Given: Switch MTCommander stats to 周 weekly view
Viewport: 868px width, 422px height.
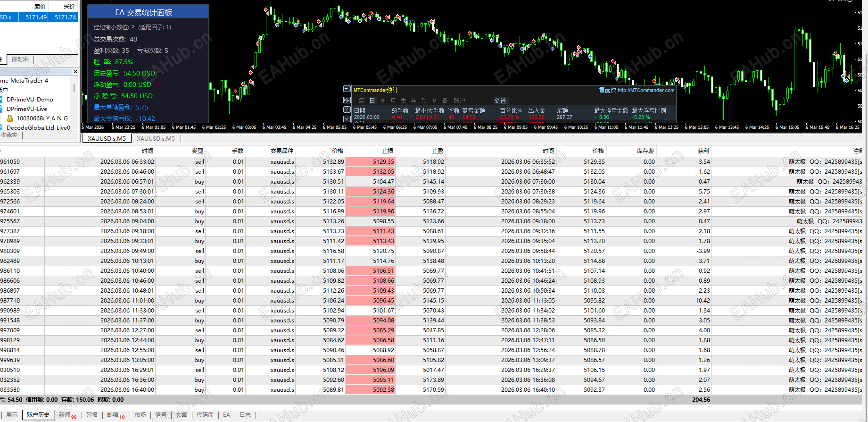Looking at the screenshot, I should point(383,101).
